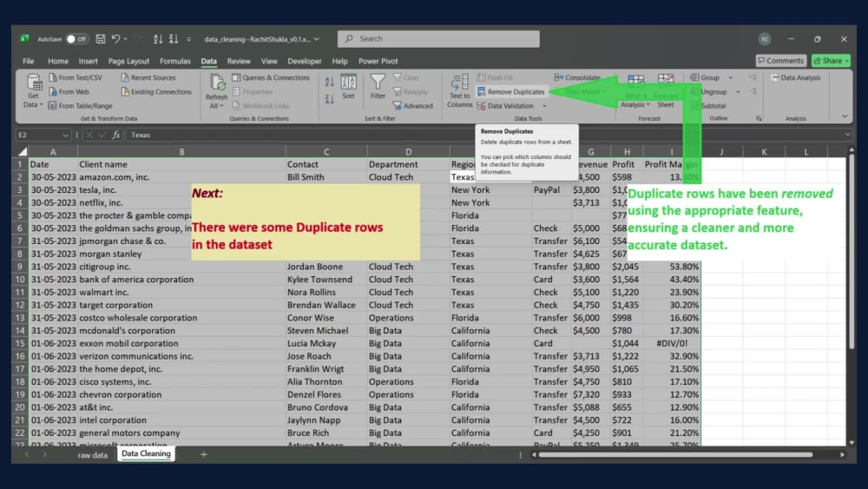Open Existing Connections

[x=156, y=92]
